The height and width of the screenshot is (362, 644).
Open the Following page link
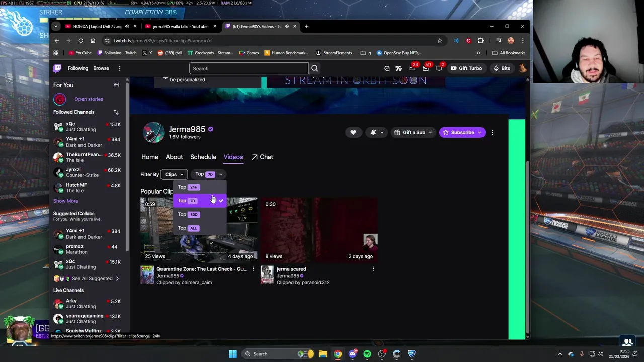click(78, 68)
